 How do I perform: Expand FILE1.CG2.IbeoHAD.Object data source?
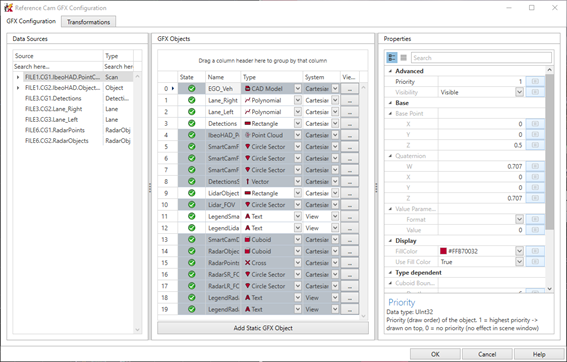[18, 88]
